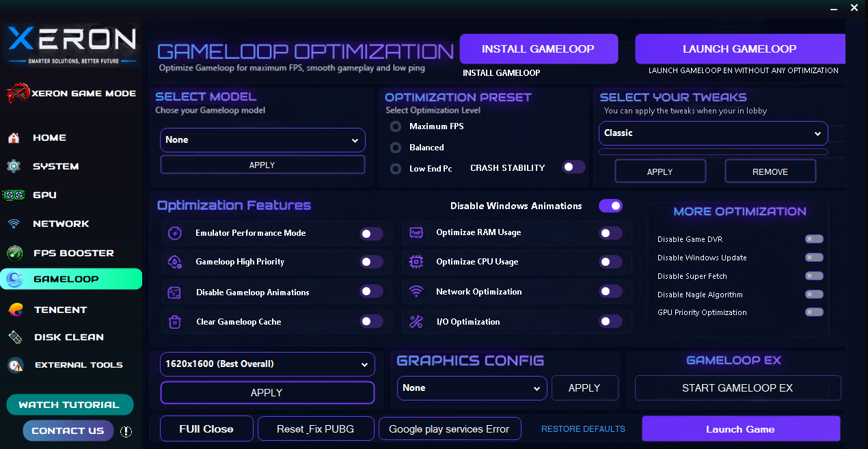Click the Emulator Performance Mode icon

[175, 233]
